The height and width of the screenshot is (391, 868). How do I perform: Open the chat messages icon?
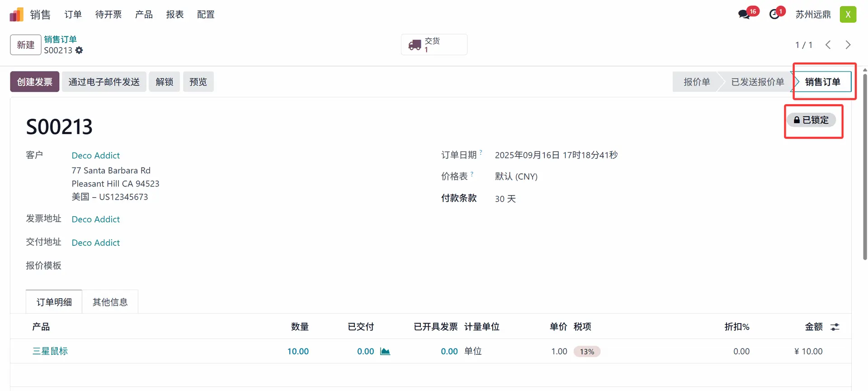point(744,14)
